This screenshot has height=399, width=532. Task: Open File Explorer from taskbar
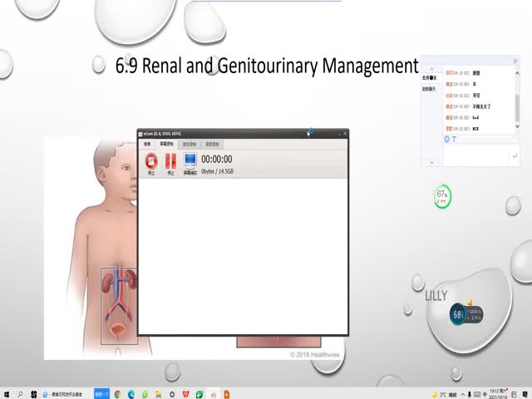(159, 394)
